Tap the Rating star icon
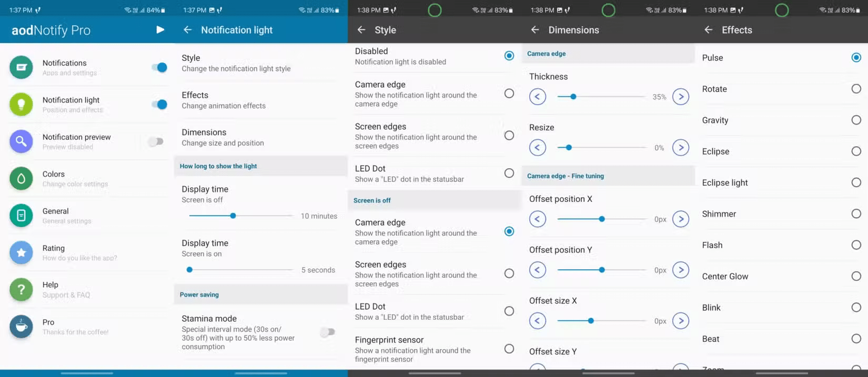 21,253
